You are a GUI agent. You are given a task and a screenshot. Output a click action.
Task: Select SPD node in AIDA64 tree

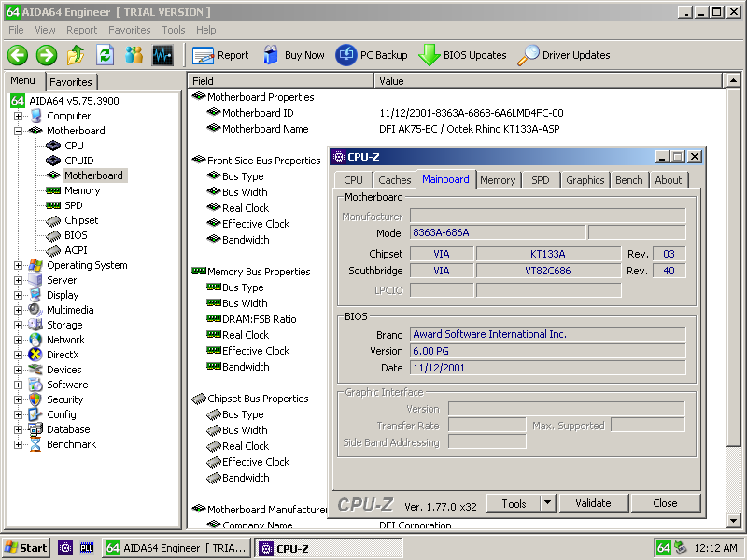(74, 205)
